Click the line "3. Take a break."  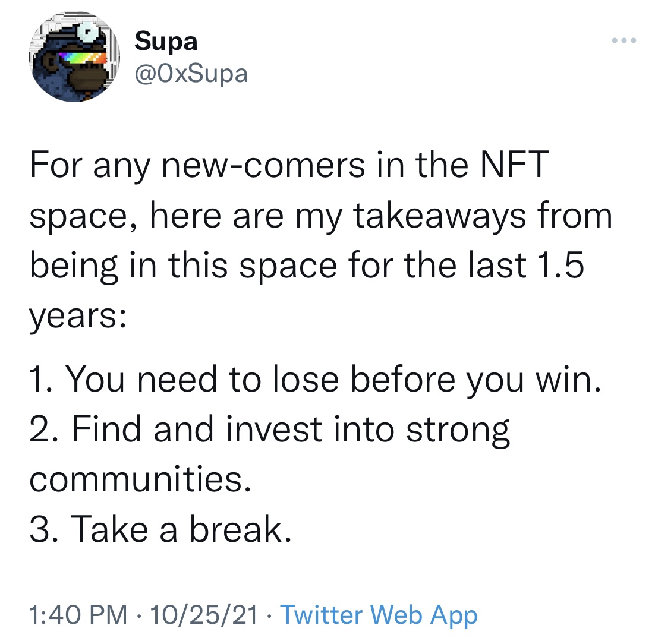click(x=160, y=529)
